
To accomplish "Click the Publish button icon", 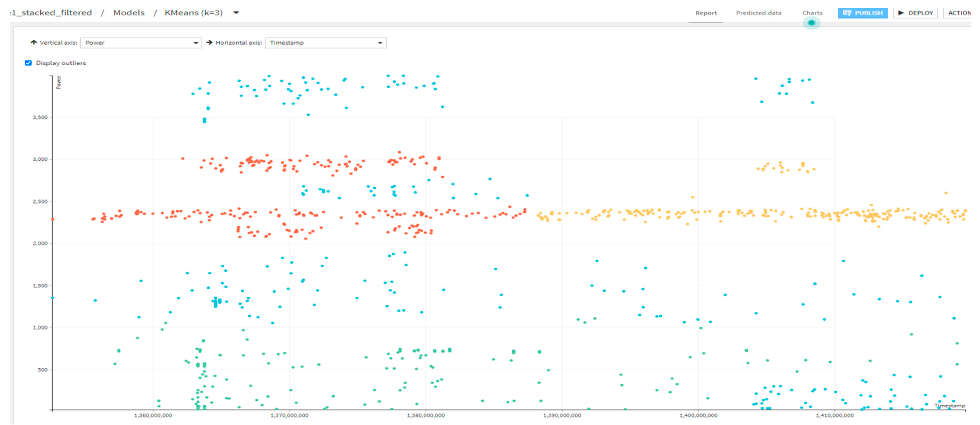I will (847, 13).
